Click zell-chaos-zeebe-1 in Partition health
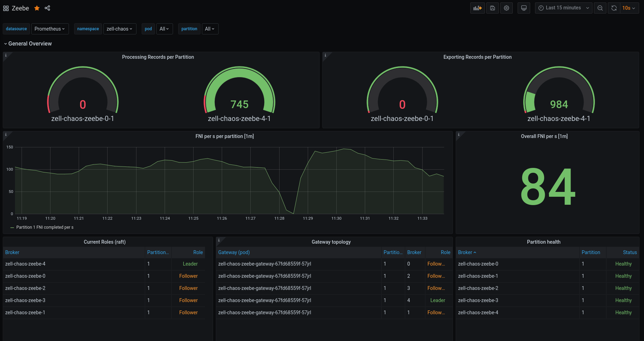This screenshot has width=644, height=341. pyautogui.click(x=478, y=276)
